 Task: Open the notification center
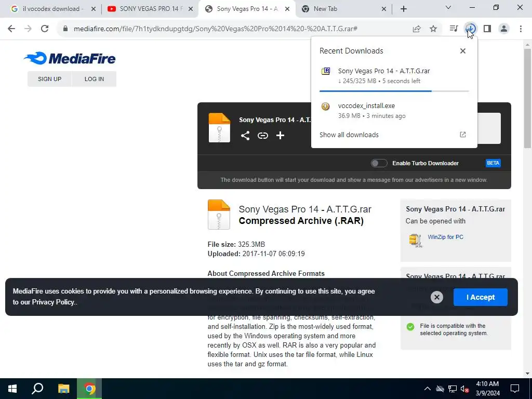point(515,389)
